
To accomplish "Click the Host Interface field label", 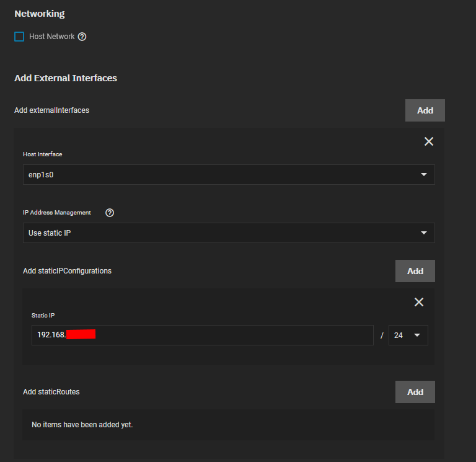I will click(43, 154).
